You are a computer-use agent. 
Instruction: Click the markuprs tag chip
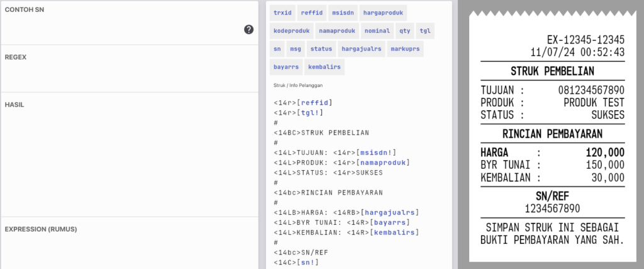[x=406, y=49]
